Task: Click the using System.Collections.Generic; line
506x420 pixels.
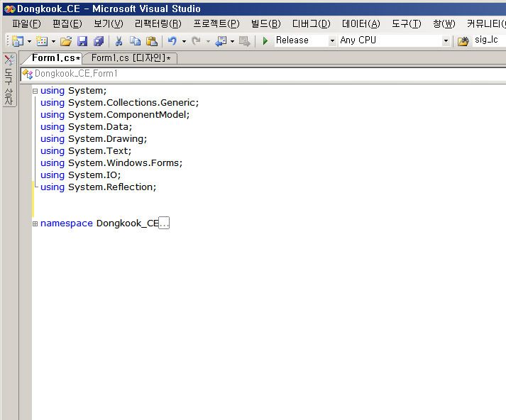Action: pos(119,103)
